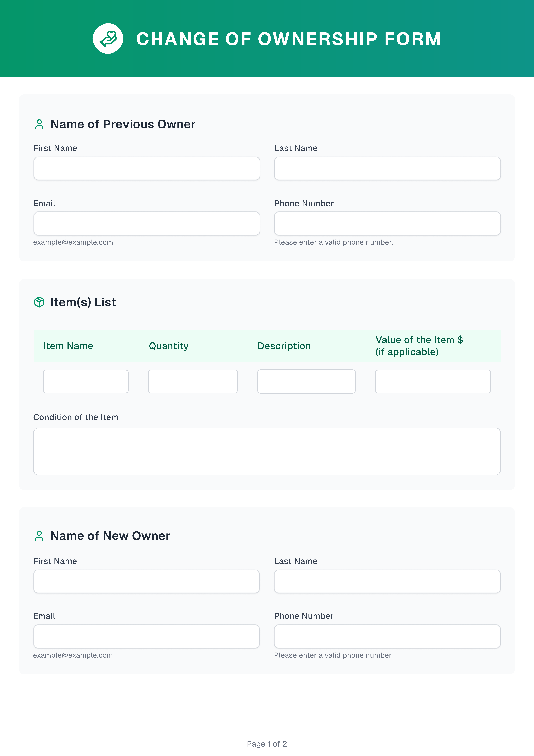534x756 pixels.
Task: Click the previous owner Phone Number field
Action: (x=387, y=224)
